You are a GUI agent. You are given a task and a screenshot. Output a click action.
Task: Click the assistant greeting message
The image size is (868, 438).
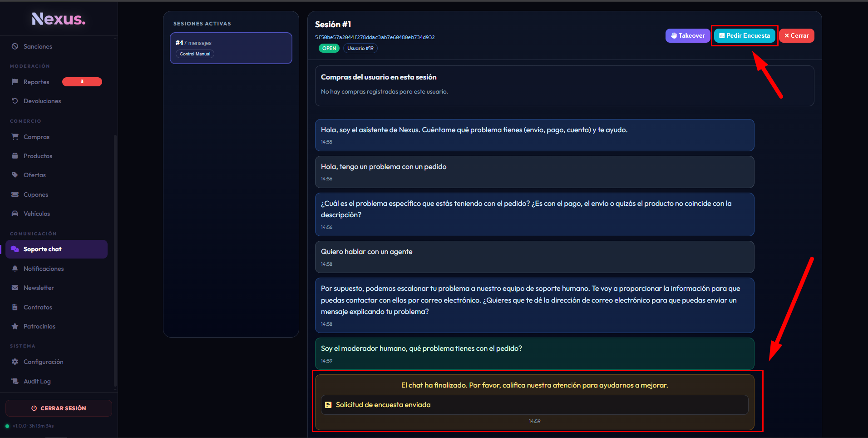coord(535,135)
